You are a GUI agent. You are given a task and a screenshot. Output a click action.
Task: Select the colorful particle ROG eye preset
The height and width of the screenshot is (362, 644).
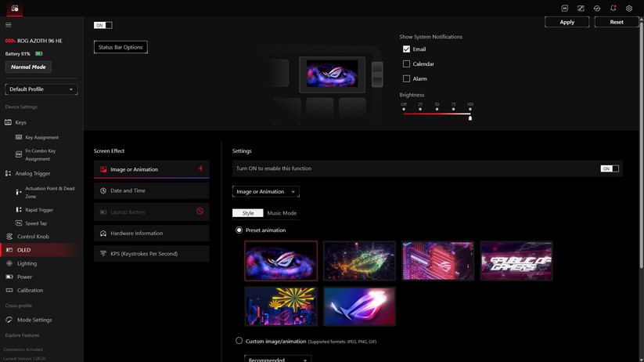[x=359, y=261]
